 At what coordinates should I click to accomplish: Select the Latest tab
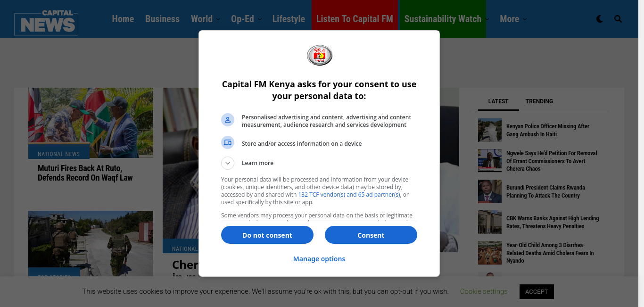(x=498, y=101)
